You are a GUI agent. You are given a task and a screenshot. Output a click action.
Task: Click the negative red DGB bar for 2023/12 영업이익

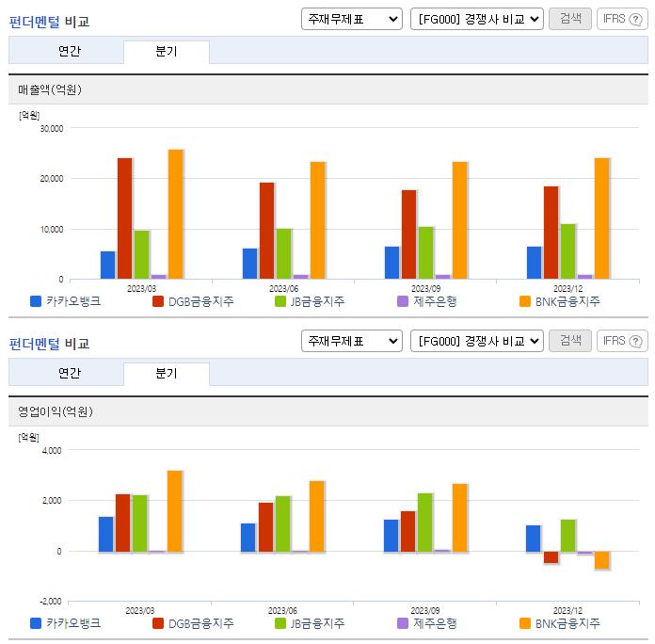(551, 557)
